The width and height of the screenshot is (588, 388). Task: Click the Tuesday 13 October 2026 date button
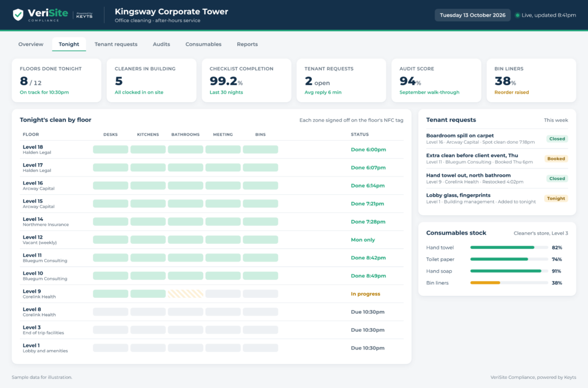(473, 15)
